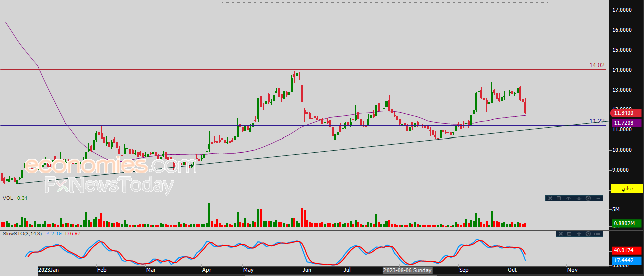Screen dimensions: 644x276
Task: Move the SlowSTO panel up
Action: (x=579, y=234)
